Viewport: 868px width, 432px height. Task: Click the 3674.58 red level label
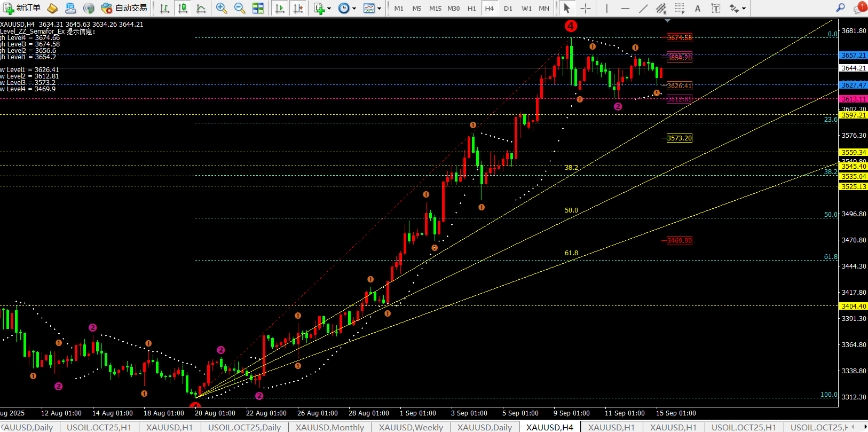(680, 38)
